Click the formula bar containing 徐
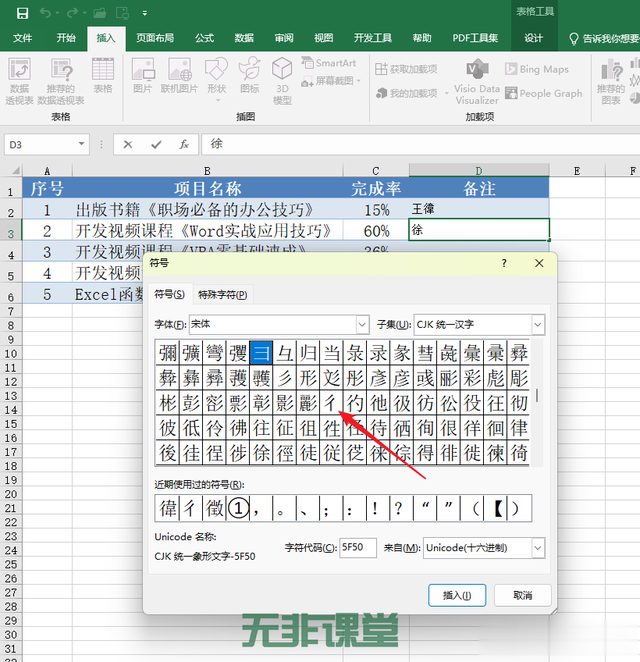The height and width of the screenshot is (662, 640). click(420, 144)
